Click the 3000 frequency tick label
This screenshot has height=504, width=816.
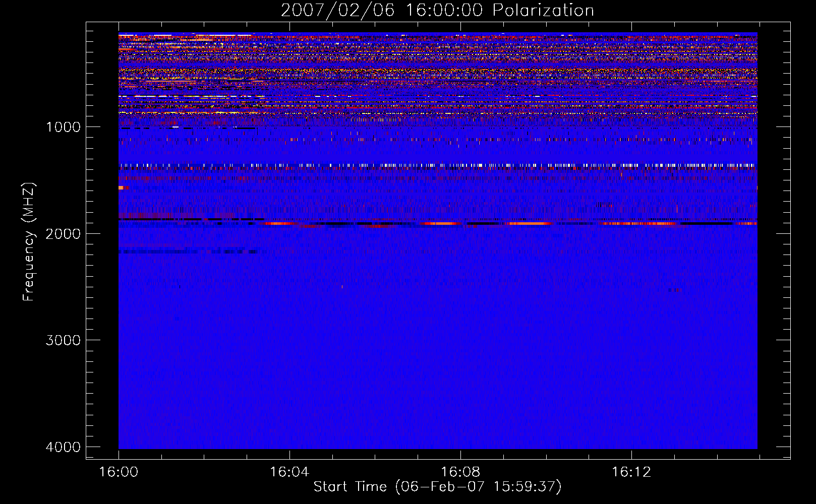tap(63, 340)
